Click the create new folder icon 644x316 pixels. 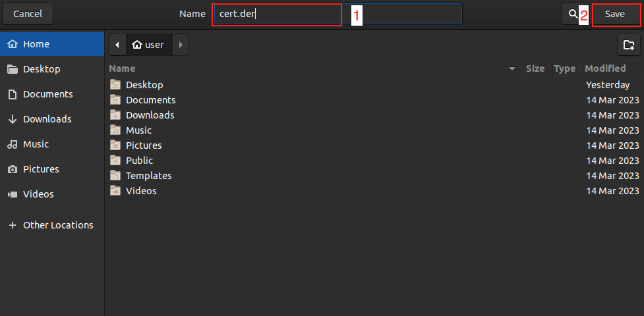pyautogui.click(x=628, y=45)
